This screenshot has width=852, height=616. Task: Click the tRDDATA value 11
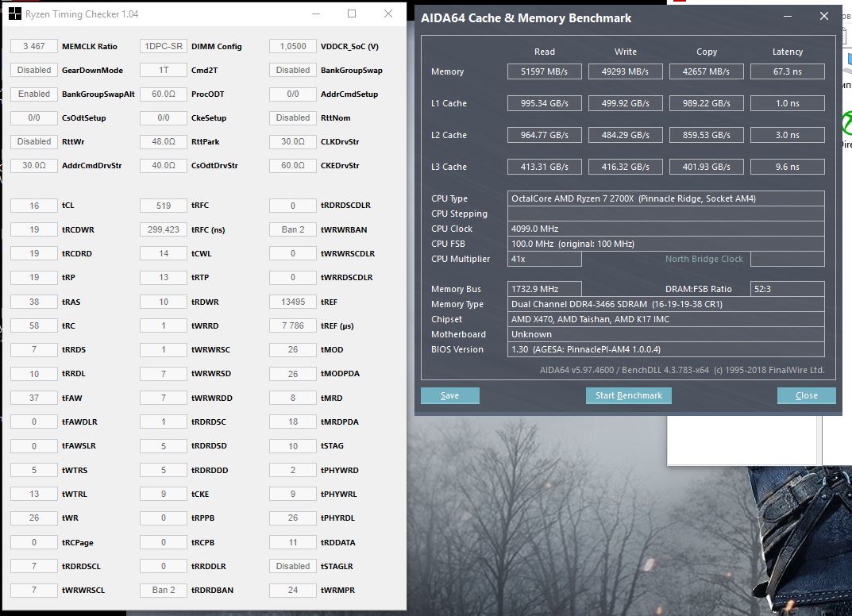[293, 542]
